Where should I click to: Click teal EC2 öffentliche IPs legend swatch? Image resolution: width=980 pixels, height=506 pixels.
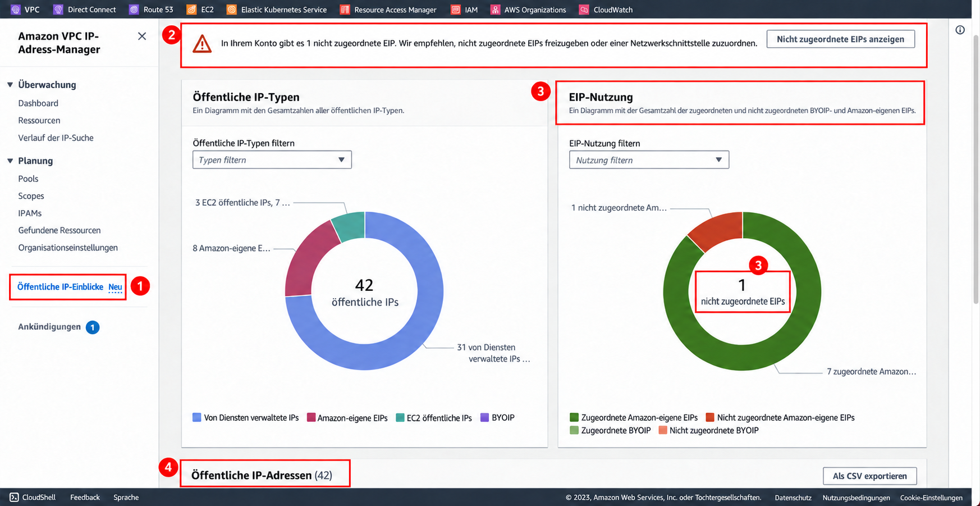400,417
